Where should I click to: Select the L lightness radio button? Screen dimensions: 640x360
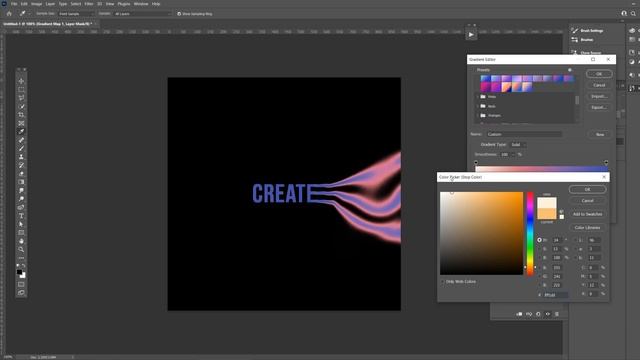click(575, 240)
